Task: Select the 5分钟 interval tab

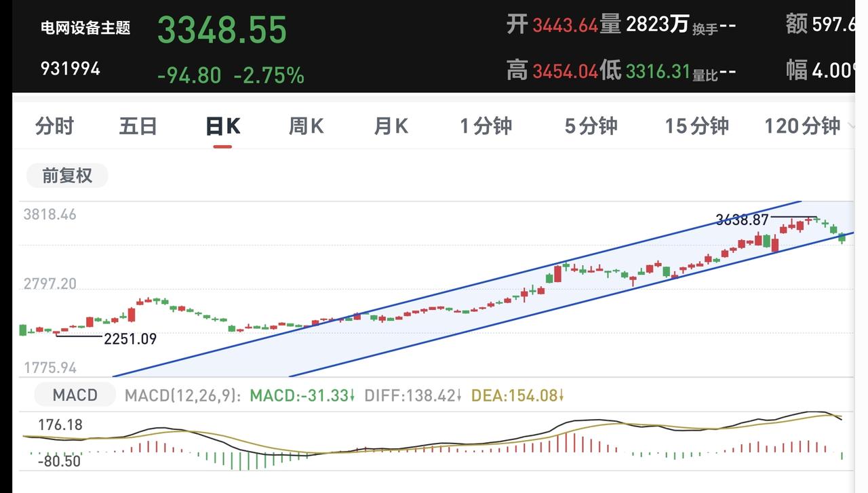Action: (x=591, y=126)
